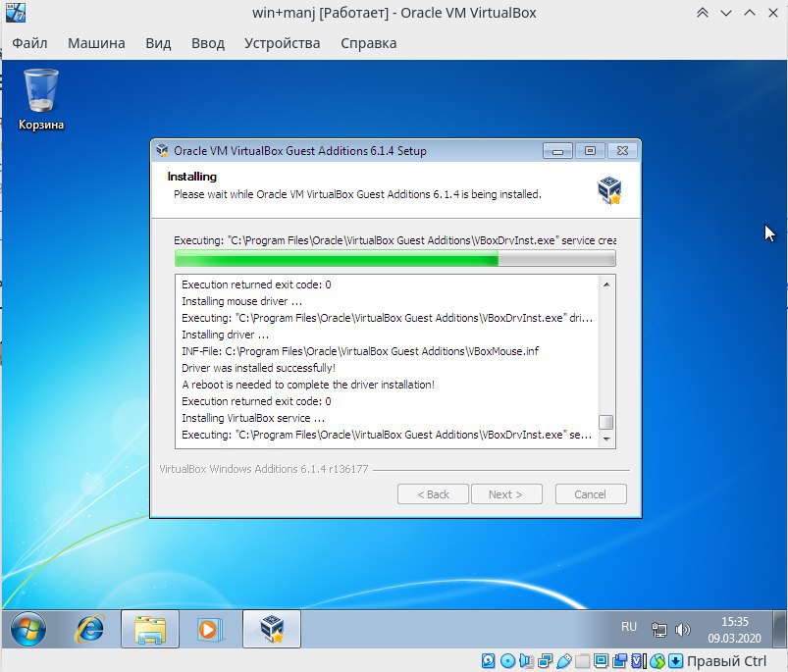Screen dimensions: 788x672
Task: Click the recording status indicator icon
Action: [x=619, y=661]
